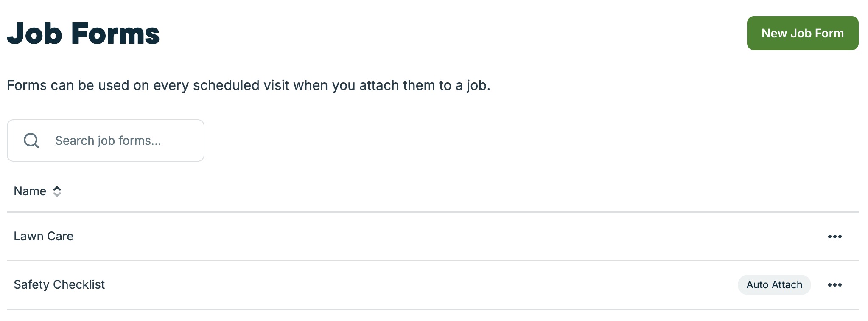Viewport: 868px width, 321px height.
Task: Open the Safety Checklist job form
Action: [59, 284]
